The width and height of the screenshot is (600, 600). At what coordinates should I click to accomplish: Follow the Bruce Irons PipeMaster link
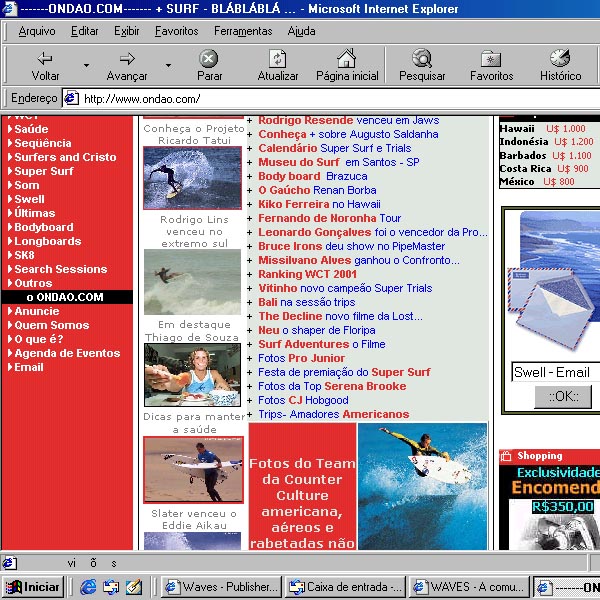[351, 246]
